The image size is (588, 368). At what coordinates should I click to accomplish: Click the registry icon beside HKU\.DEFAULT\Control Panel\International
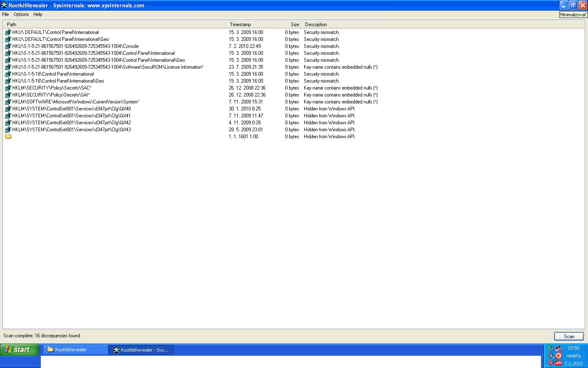[x=8, y=32]
